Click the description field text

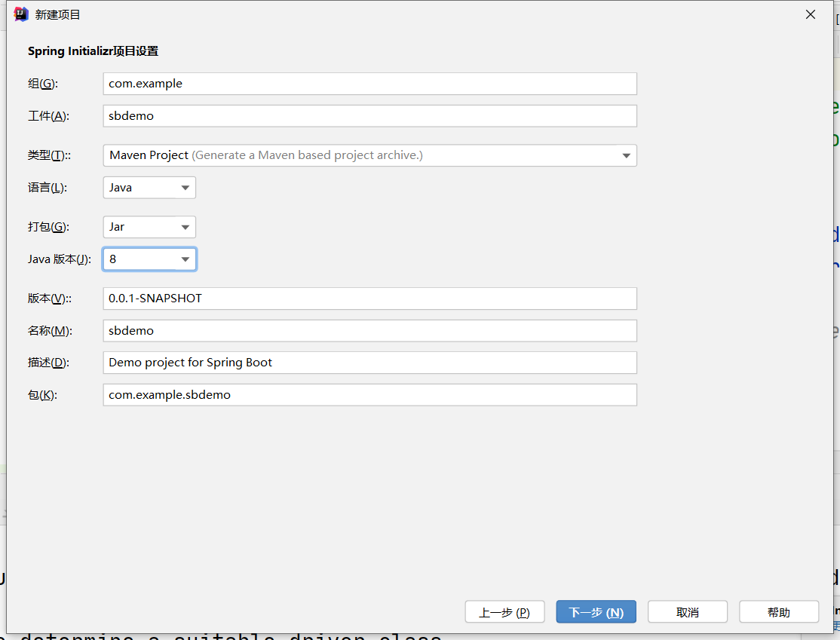369,363
